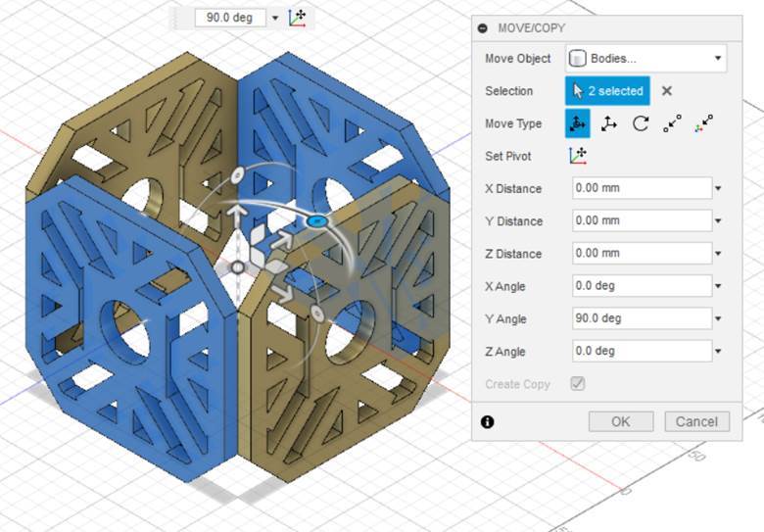764x532 pixels.
Task: Open dropdown arrow next to floating 90.0 deg
Action: coord(275,18)
